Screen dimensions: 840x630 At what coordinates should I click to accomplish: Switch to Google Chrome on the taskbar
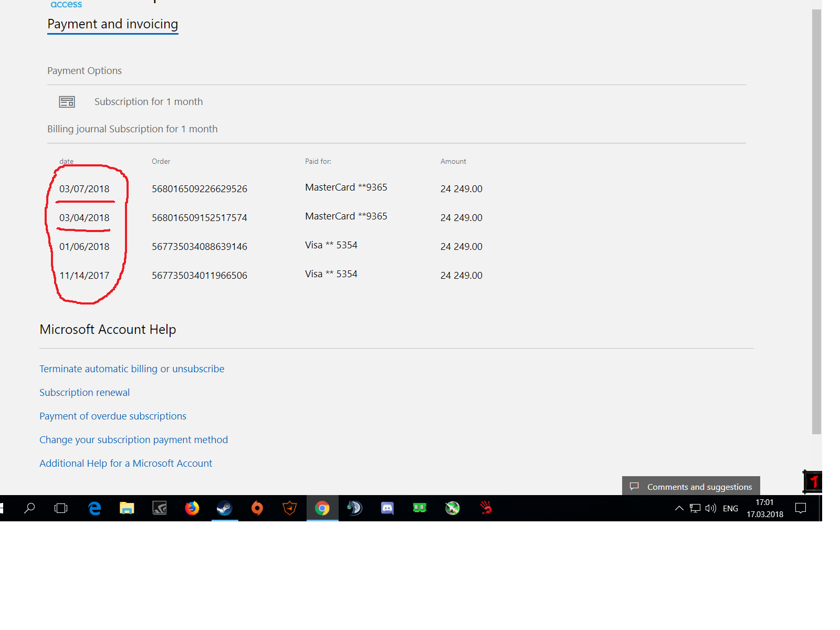322,508
